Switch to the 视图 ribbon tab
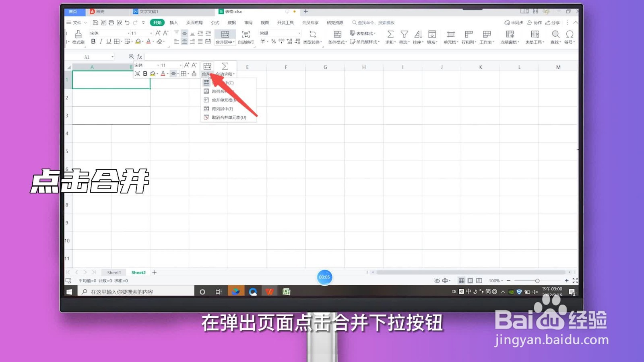Screen dimensions: 644x362 pos(265,23)
